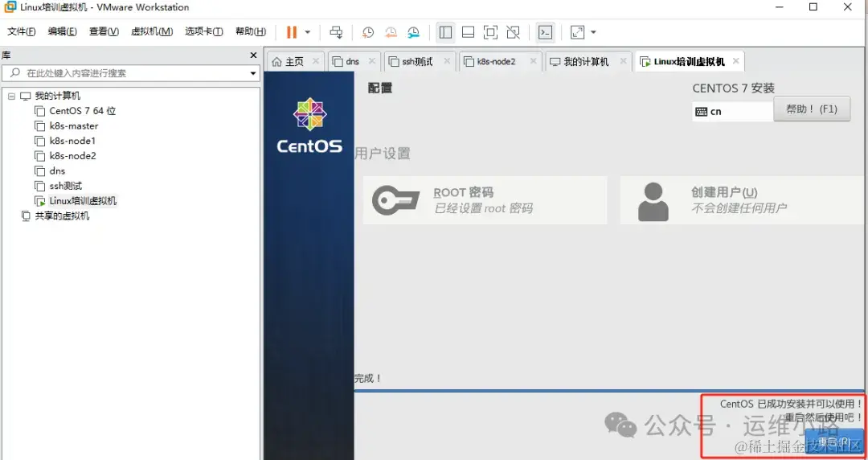868x460 pixels.
Task: Select Linux培训虚拟机 in the library tree
Action: tap(83, 200)
